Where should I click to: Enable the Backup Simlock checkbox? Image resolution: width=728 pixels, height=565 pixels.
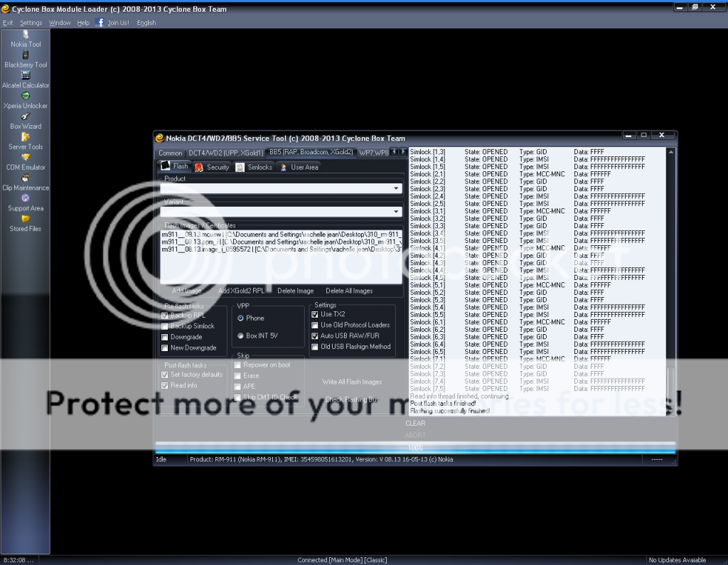[x=165, y=326]
